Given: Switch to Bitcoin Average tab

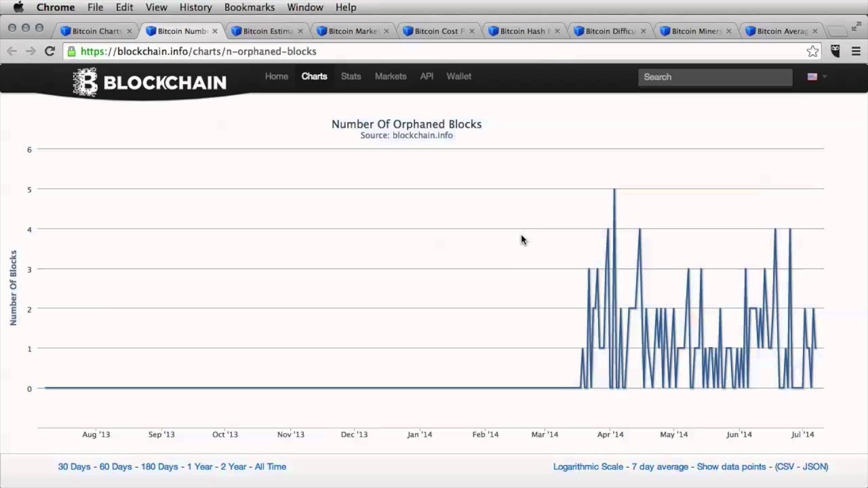Looking at the screenshot, I should click(x=782, y=31).
